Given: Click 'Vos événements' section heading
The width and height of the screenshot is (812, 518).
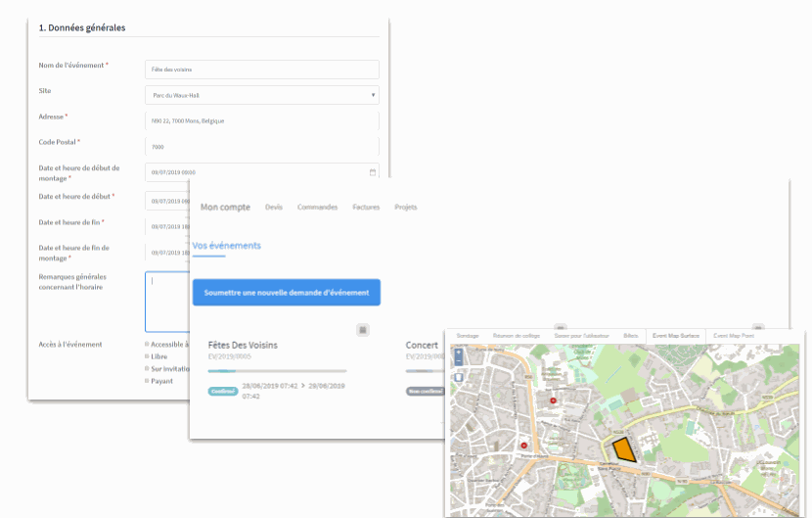Looking at the screenshot, I should pos(226,245).
